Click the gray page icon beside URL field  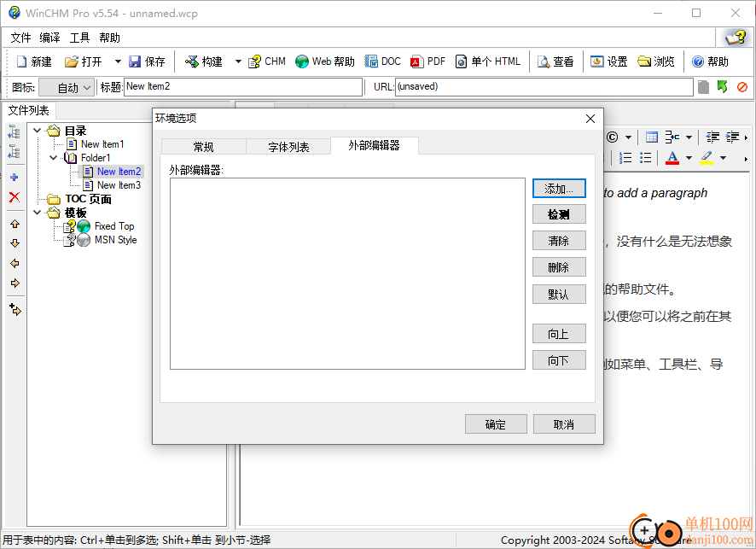(x=703, y=87)
